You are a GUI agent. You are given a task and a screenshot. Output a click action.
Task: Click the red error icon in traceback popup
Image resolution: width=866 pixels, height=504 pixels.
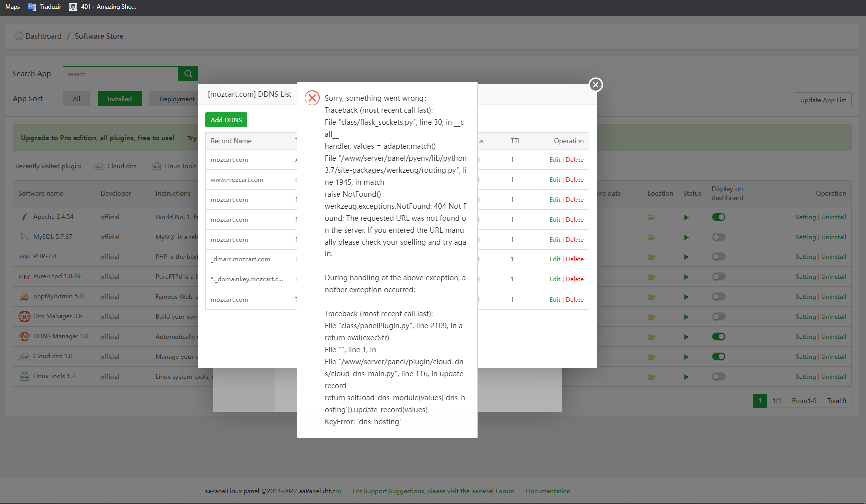click(312, 98)
